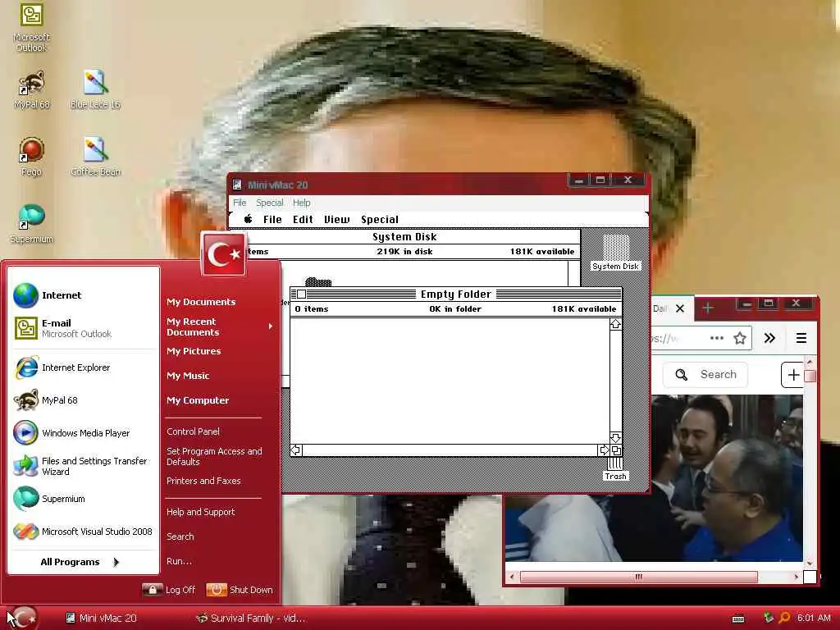This screenshot has height=630, width=840.
Task: Click the Empty Folder close box
Action: [301, 294]
